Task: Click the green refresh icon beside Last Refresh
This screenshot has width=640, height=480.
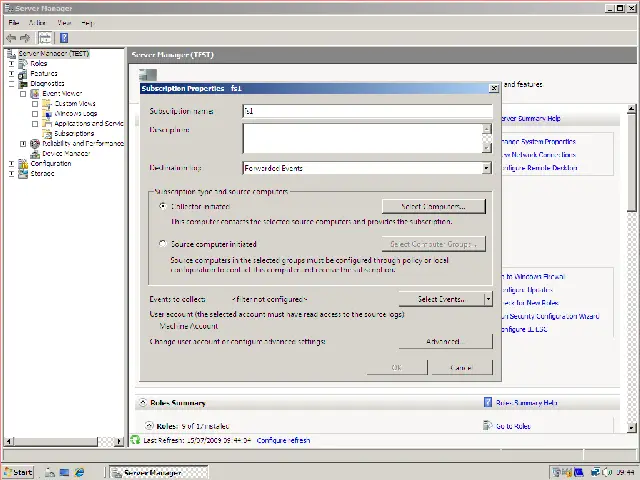Action: coord(135,440)
